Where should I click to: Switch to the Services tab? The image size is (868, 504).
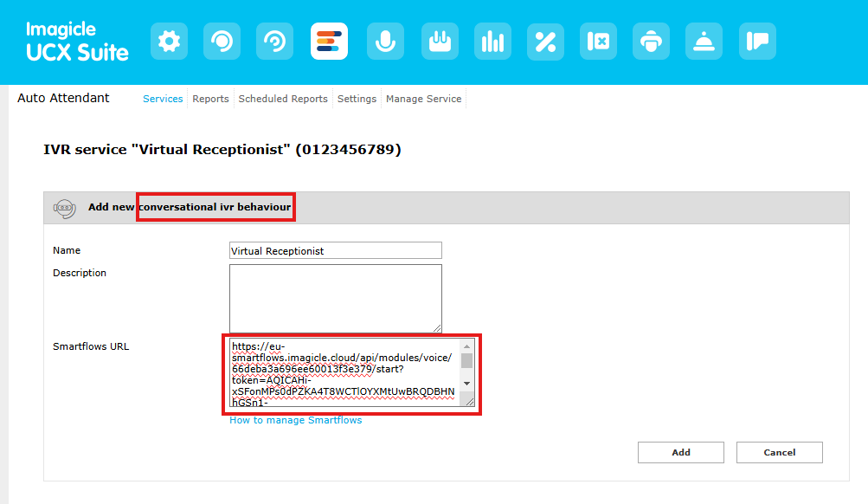click(163, 99)
